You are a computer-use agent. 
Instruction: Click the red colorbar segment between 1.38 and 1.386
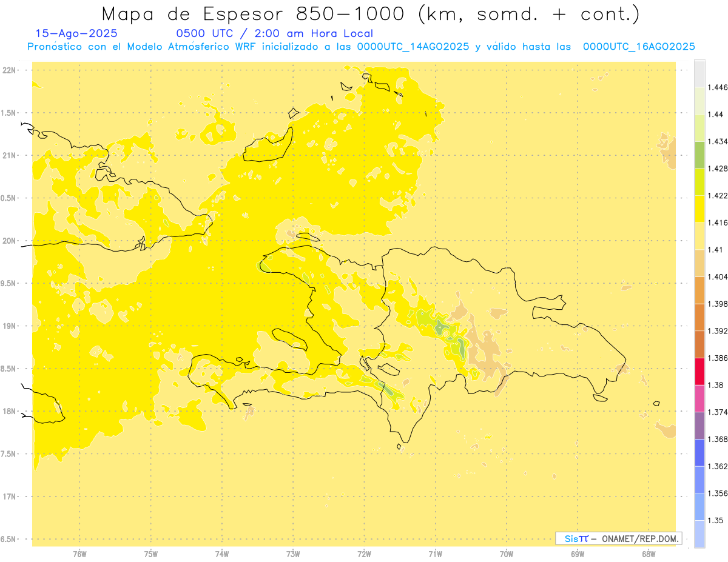699,372
